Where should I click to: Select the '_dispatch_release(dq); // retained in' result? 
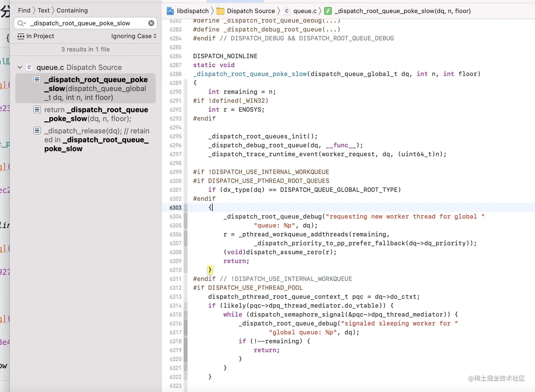coord(86,140)
